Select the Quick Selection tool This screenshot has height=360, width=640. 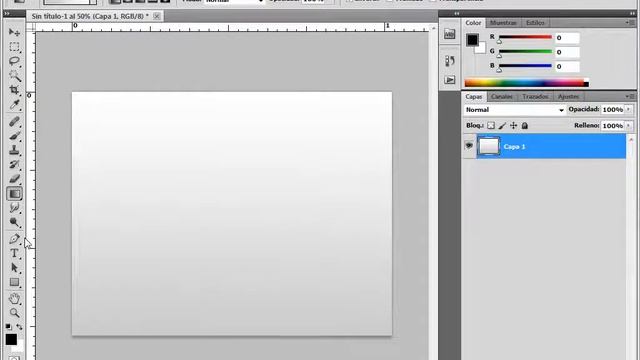(x=14, y=76)
